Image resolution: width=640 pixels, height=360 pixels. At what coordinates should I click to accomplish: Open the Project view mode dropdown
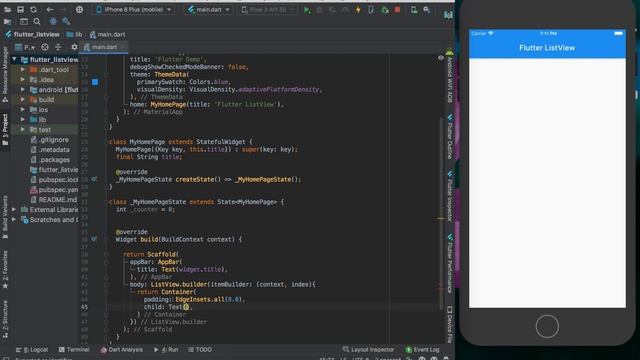pyautogui.click(x=25, y=47)
